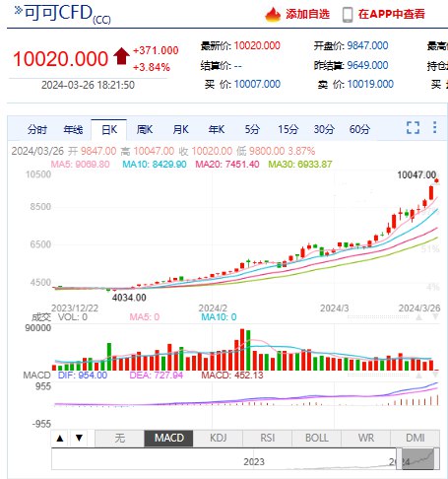Click the red up arrow beside the price
Screen dimensions: 448x479
click(121, 56)
